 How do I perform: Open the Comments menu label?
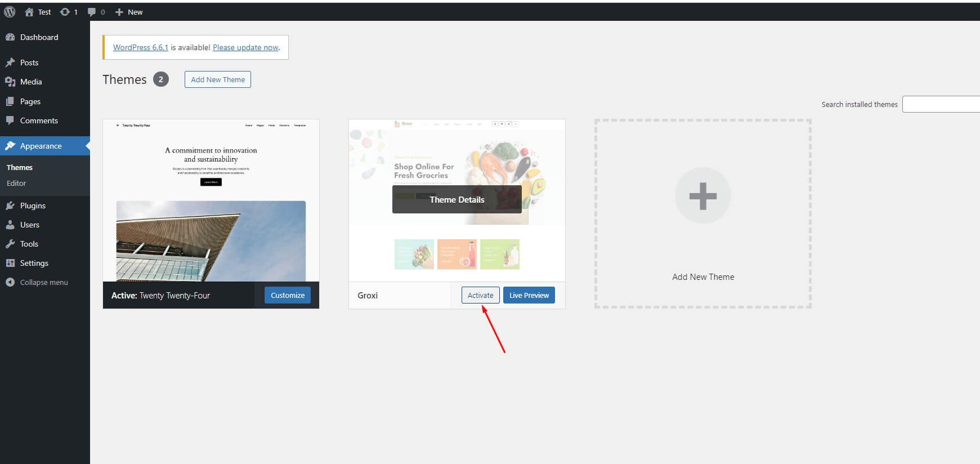(39, 121)
